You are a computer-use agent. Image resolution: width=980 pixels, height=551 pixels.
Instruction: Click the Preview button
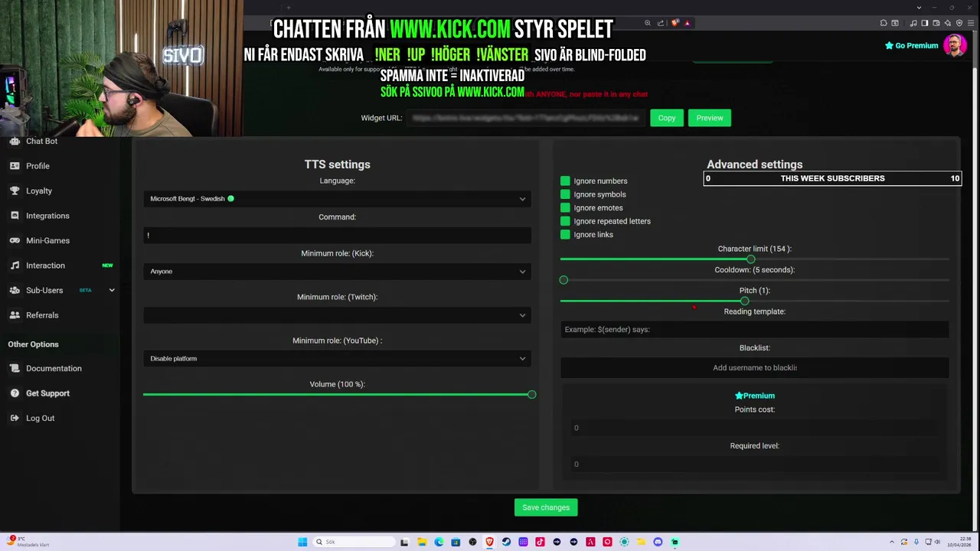pos(710,118)
